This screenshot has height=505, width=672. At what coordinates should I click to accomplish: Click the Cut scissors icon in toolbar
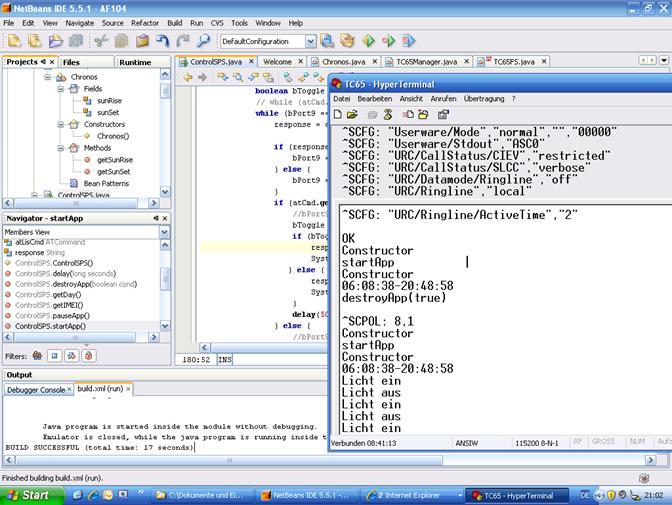point(100,41)
